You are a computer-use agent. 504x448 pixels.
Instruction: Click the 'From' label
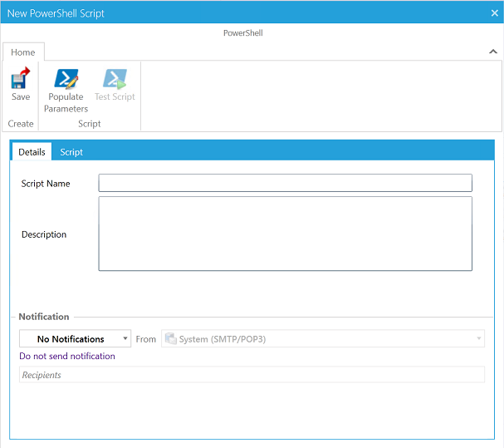tap(145, 339)
